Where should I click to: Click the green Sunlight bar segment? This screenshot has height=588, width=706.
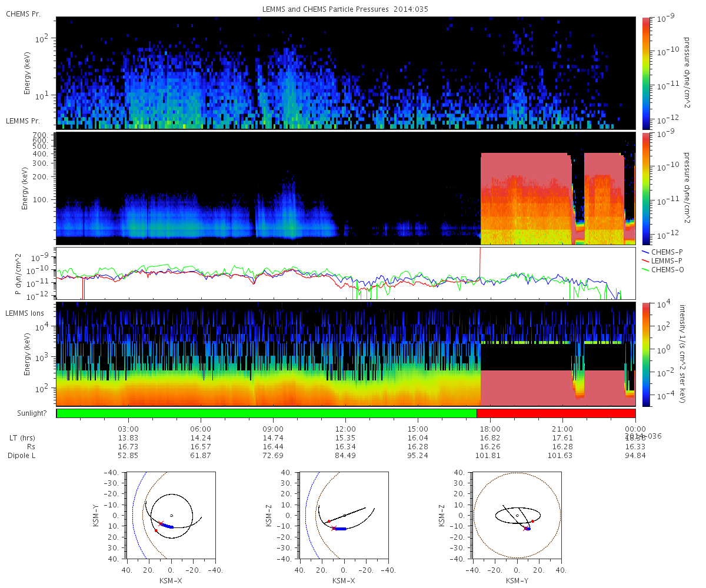tap(267, 413)
